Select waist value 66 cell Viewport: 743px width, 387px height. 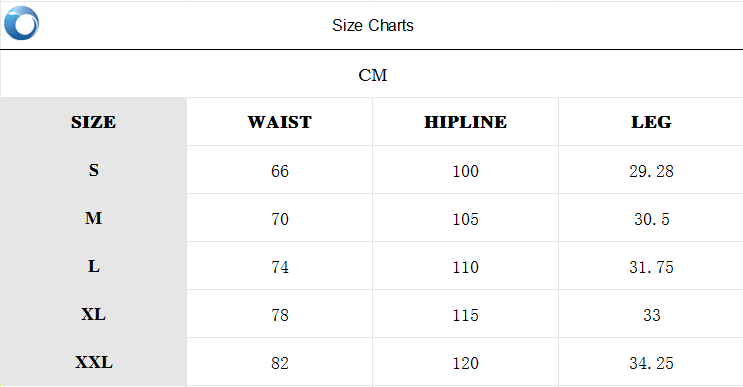(280, 171)
